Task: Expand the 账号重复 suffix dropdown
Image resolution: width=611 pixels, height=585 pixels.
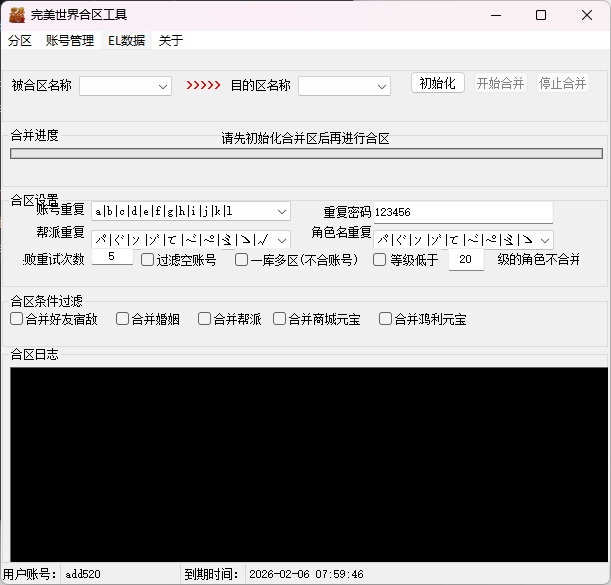Action: coord(282,211)
